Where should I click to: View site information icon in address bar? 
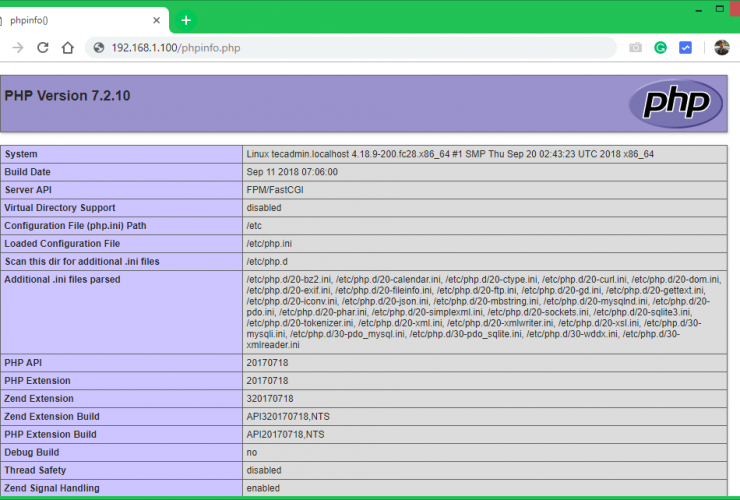point(98,47)
